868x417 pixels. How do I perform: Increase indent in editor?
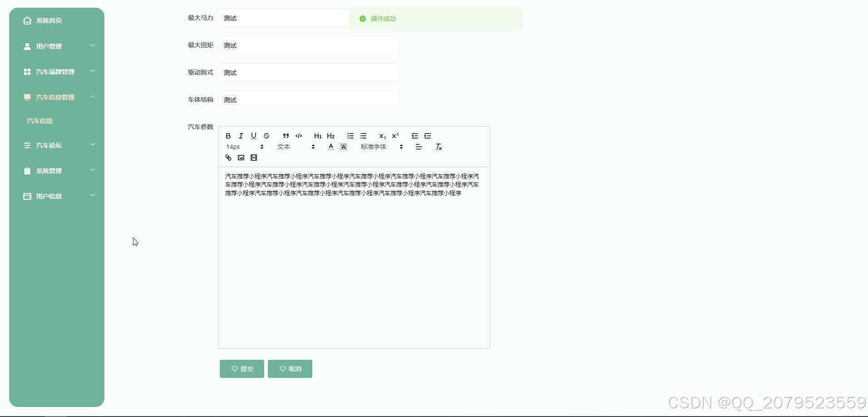[x=428, y=136]
